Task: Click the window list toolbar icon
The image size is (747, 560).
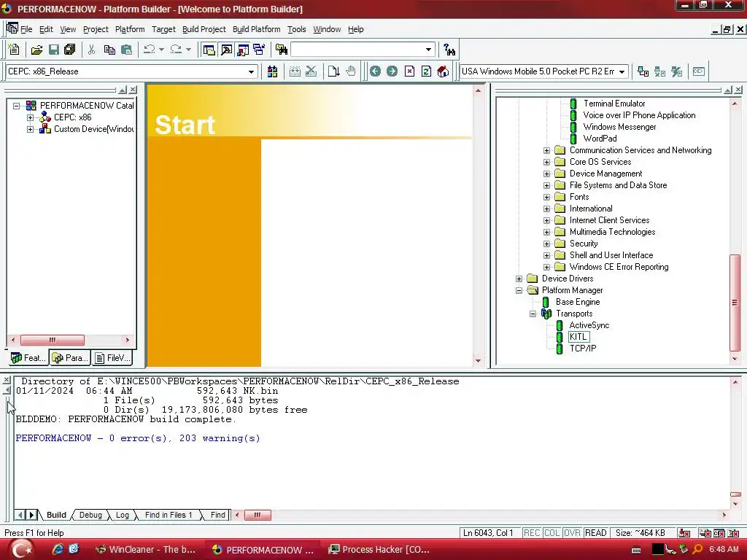Action: click(x=259, y=50)
